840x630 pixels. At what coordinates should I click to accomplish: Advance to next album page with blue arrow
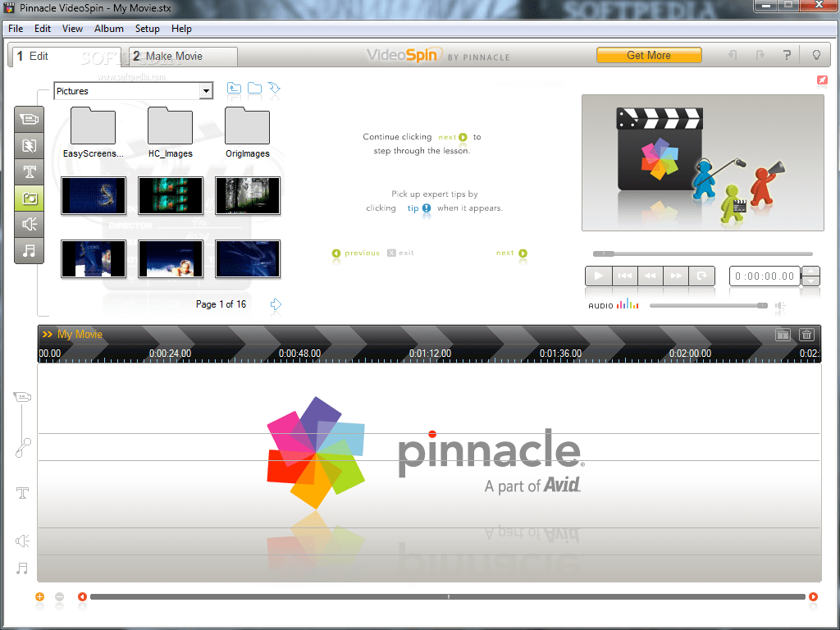(276, 305)
